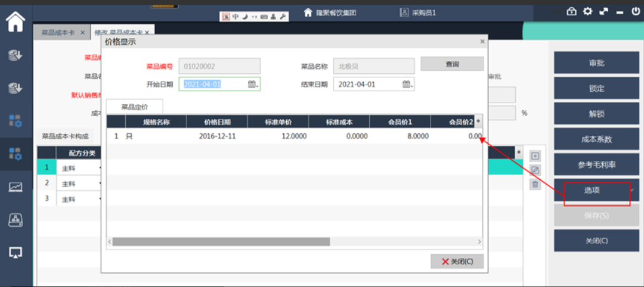Open the start date calendar picker

[x=252, y=85]
